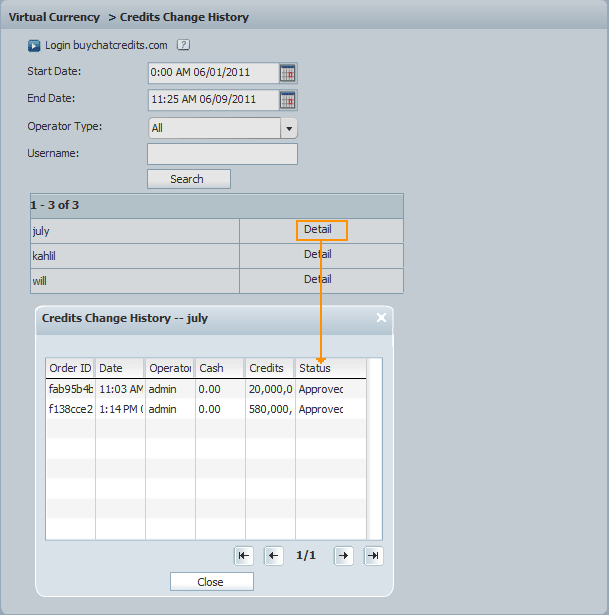This screenshot has height=615, width=609.
Task: Click the End Date input field
Action: (x=212, y=100)
